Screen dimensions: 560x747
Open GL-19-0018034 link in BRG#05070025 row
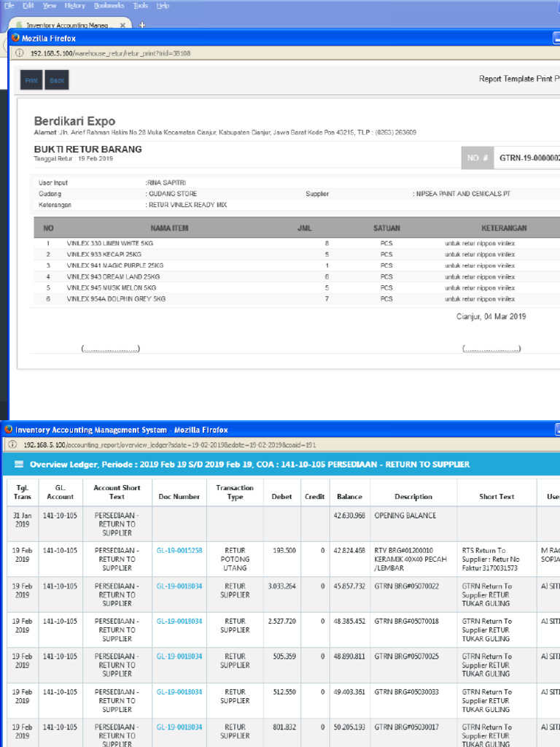point(179,657)
